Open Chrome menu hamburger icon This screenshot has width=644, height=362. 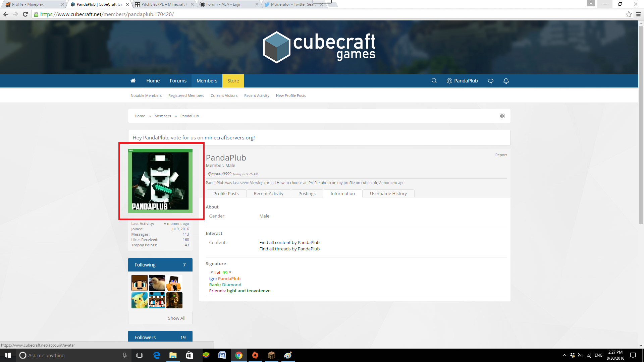coord(638,14)
